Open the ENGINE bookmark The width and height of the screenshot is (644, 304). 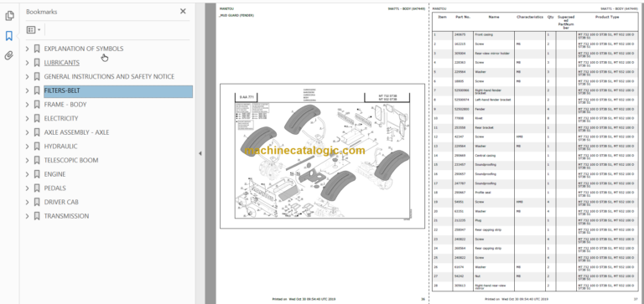click(55, 174)
